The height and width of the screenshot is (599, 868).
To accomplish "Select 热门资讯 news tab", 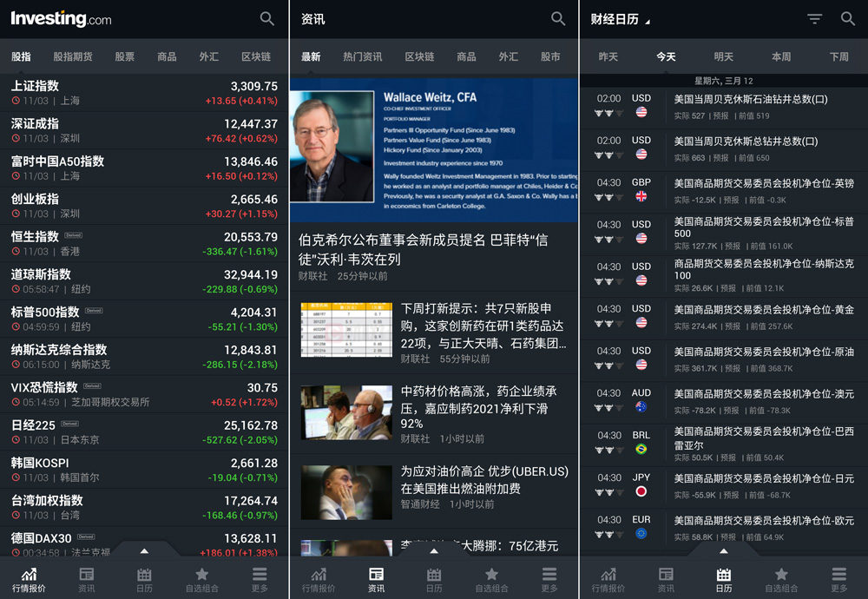I will (363, 56).
